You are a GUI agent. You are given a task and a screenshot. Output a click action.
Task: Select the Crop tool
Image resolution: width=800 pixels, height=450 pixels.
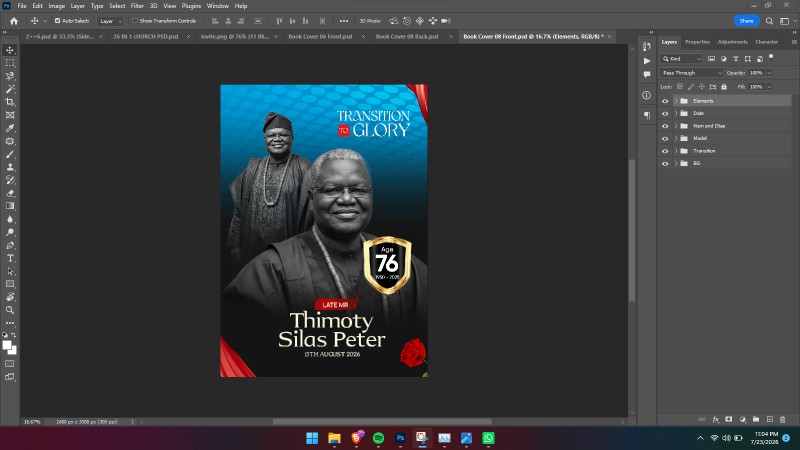10,102
